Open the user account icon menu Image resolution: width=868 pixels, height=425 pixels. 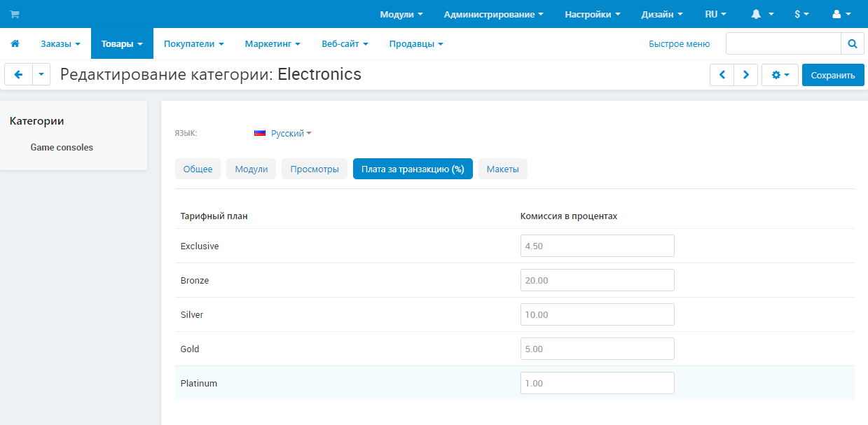click(x=841, y=14)
